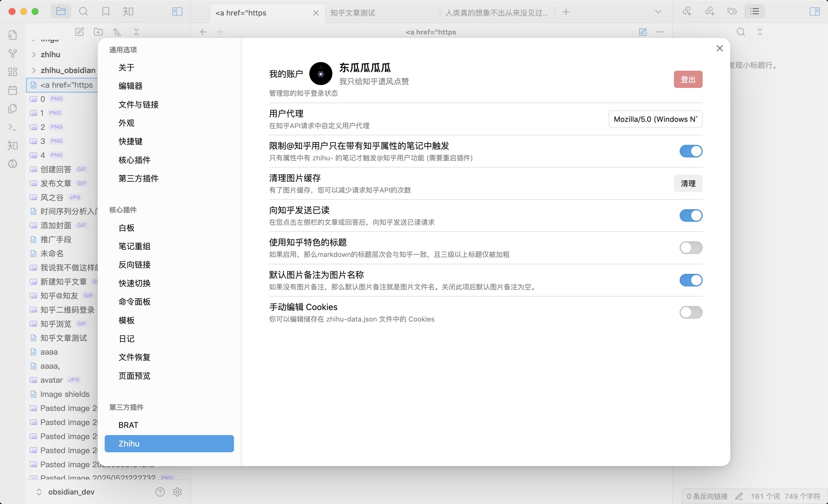Click the user agent text field
Screen dimensions: 828x504
click(655, 119)
